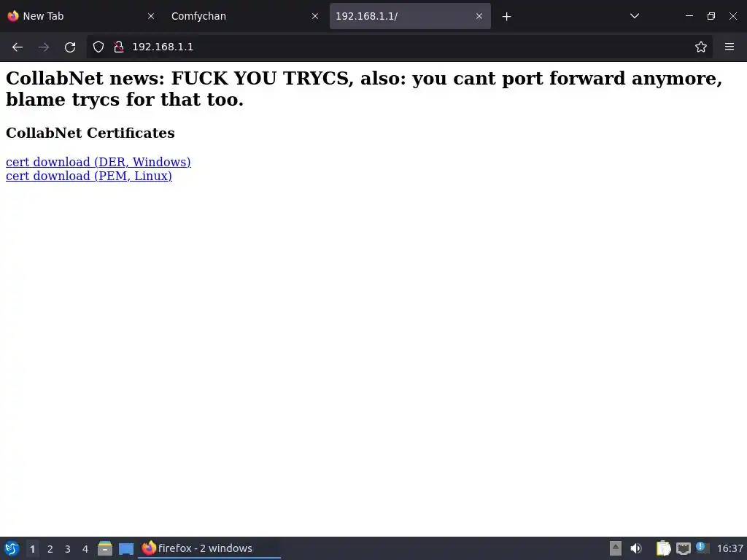Click the firefox - 2 windows taskbar entry
This screenshot has height=560, width=747.
click(209, 548)
